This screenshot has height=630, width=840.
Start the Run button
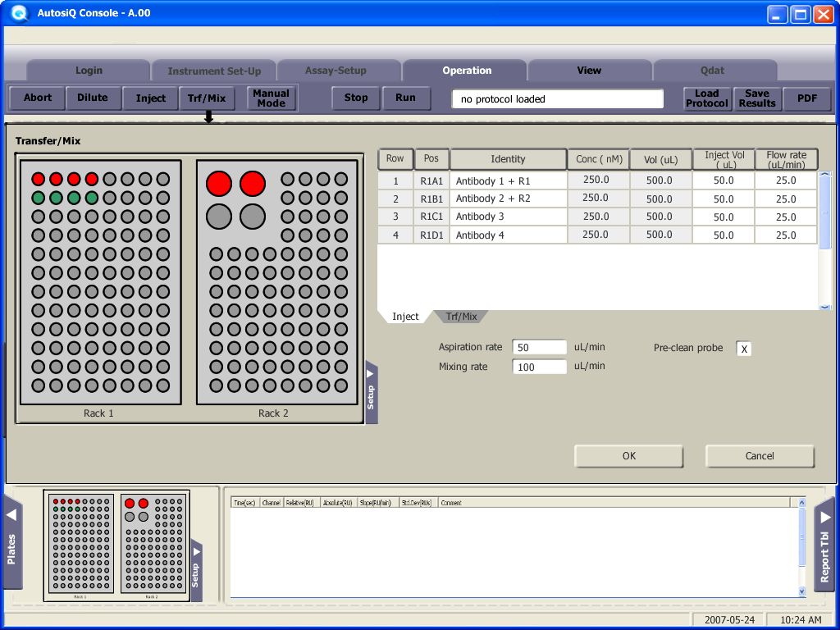point(405,98)
